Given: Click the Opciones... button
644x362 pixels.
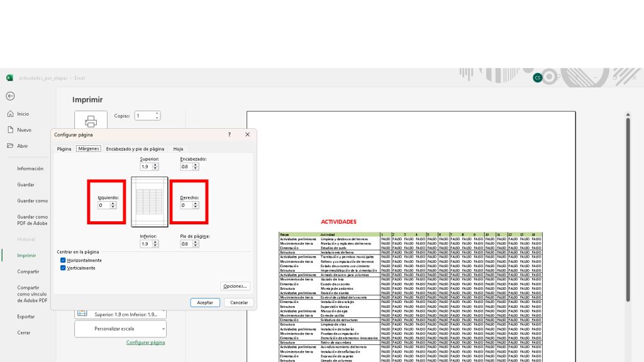Looking at the screenshot, I should click(235, 286).
